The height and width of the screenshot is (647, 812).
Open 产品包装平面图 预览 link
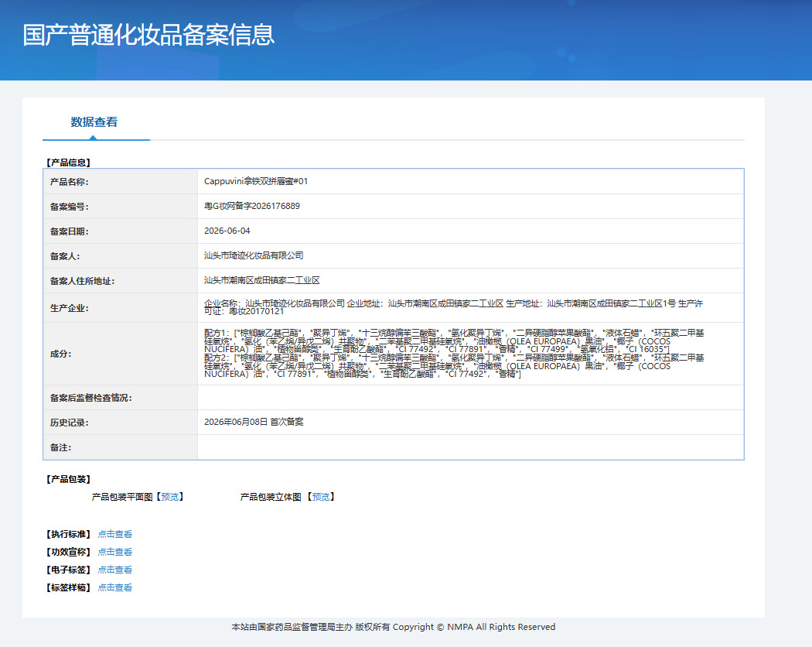tap(170, 497)
